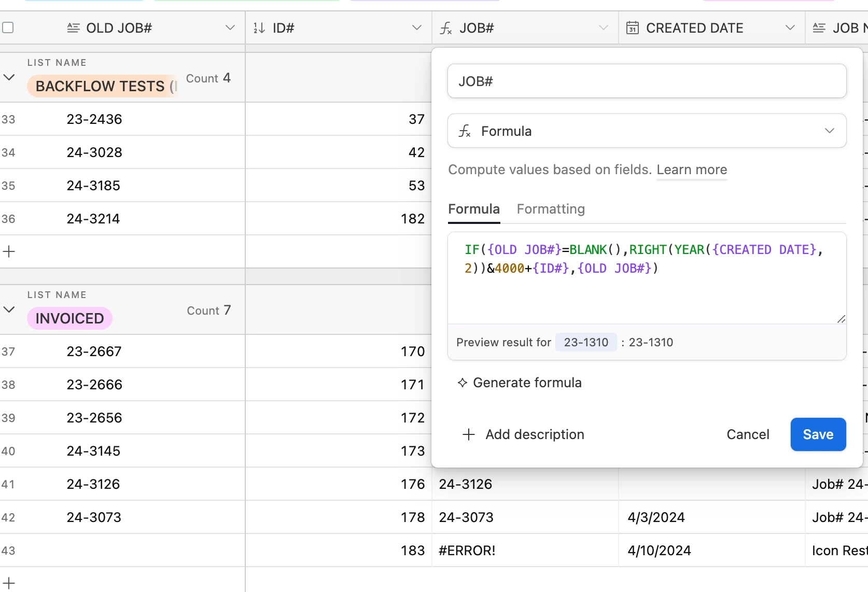Select ID# cell with value 170
This screenshot has height=592, width=868.
click(339, 351)
